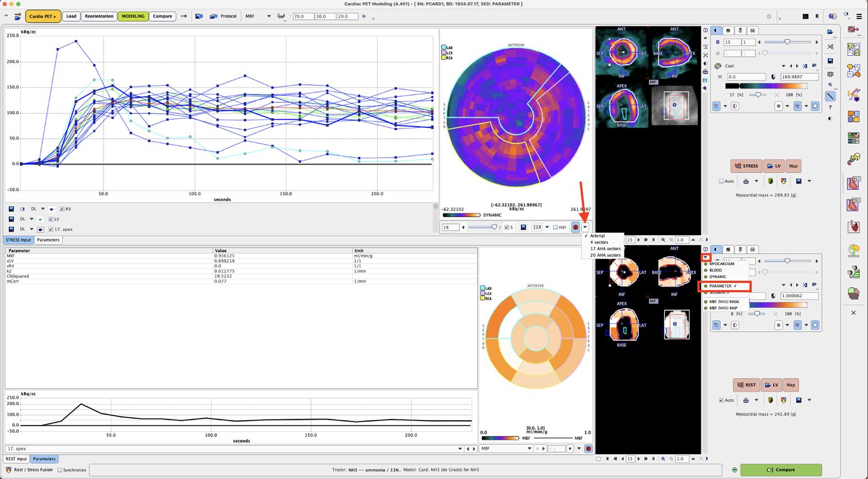Click the 70.0 value field
This screenshot has height=479, width=868.
(303, 17)
